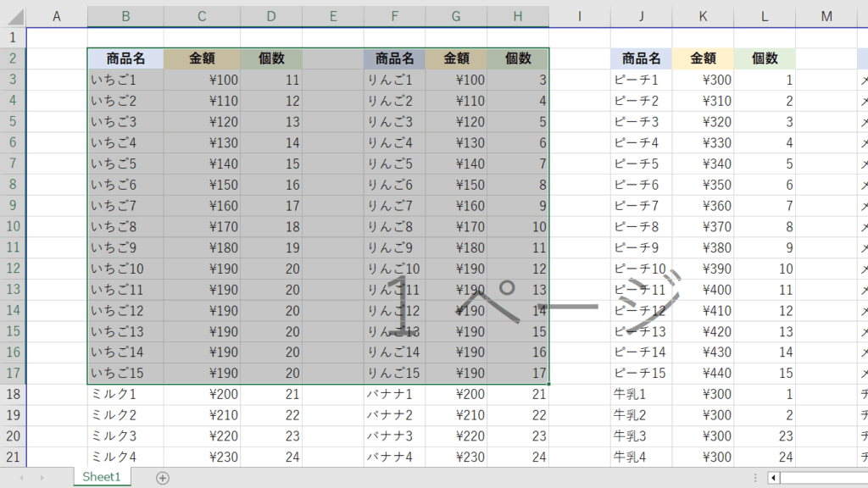This screenshot has width=868, height=488.
Task: Click quantity 23 in the 牛乳3 row
Action: pyautogui.click(x=765, y=436)
